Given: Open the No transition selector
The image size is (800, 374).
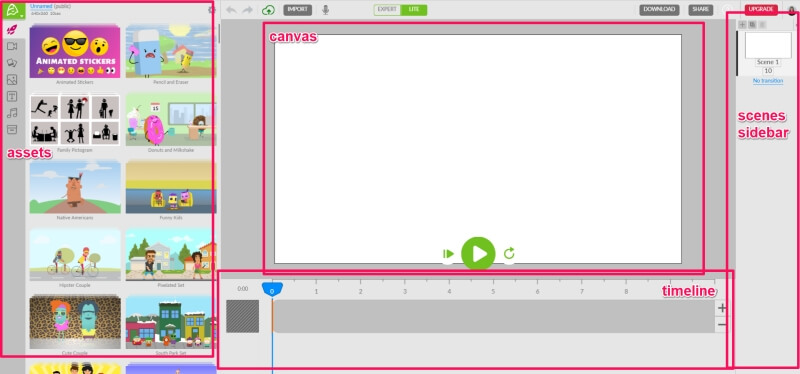Looking at the screenshot, I should pyautogui.click(x=768, y=81).
